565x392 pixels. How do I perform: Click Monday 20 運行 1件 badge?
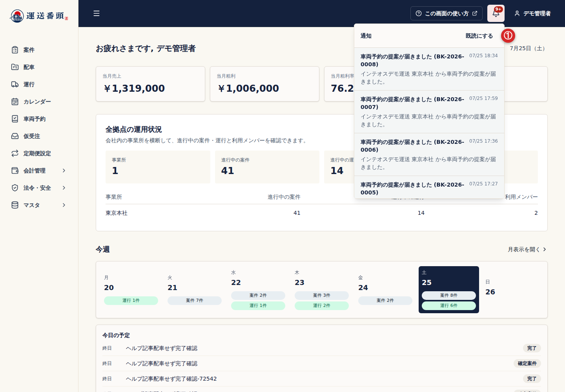tap(131, 300)
